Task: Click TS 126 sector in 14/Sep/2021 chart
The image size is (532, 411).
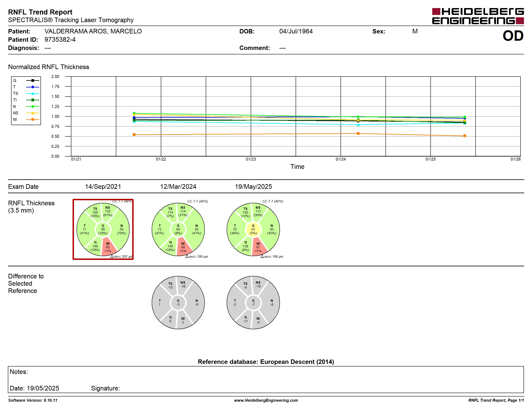Action: [95, 212]
